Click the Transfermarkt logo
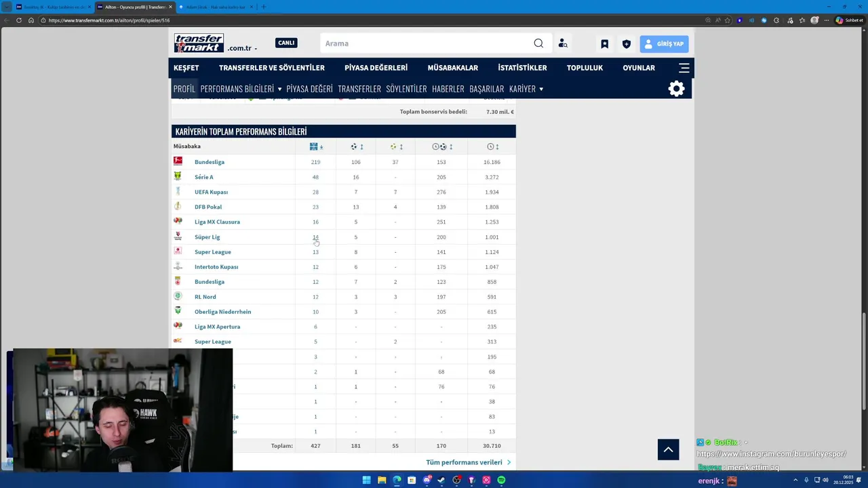Image resolution: width=868 pixels, height=488 pixels. [199, 43]
